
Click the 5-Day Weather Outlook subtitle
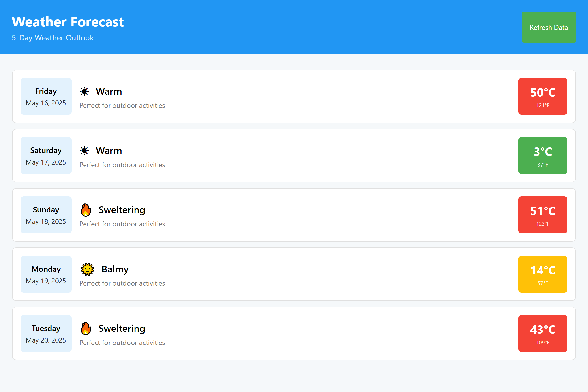pyautogui.click(x=53, y=38)
